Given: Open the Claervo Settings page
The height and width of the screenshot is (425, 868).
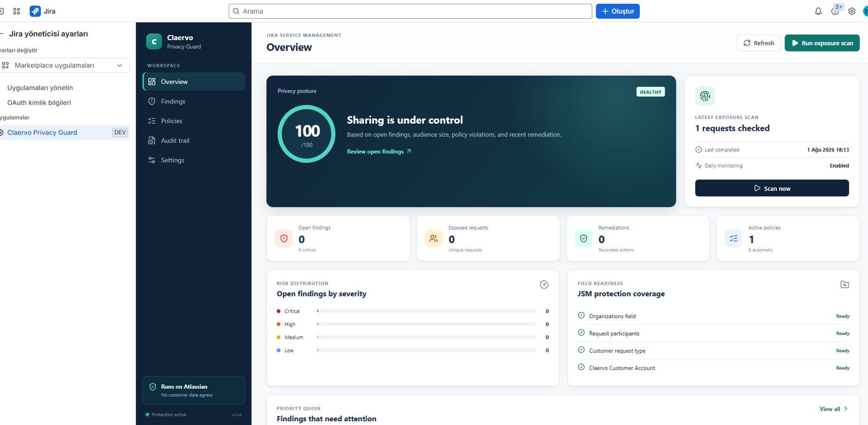Looking at the screenshot, I should [194, 160].
